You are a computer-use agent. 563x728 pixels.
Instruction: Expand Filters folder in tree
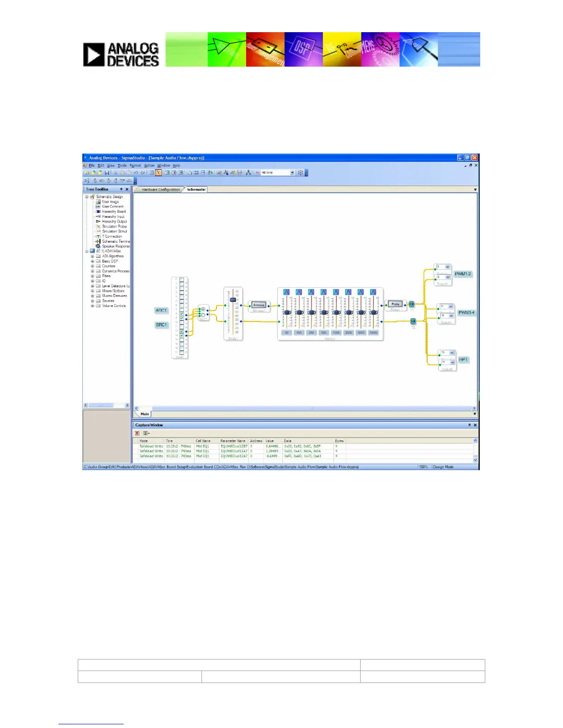pos(92,276)
